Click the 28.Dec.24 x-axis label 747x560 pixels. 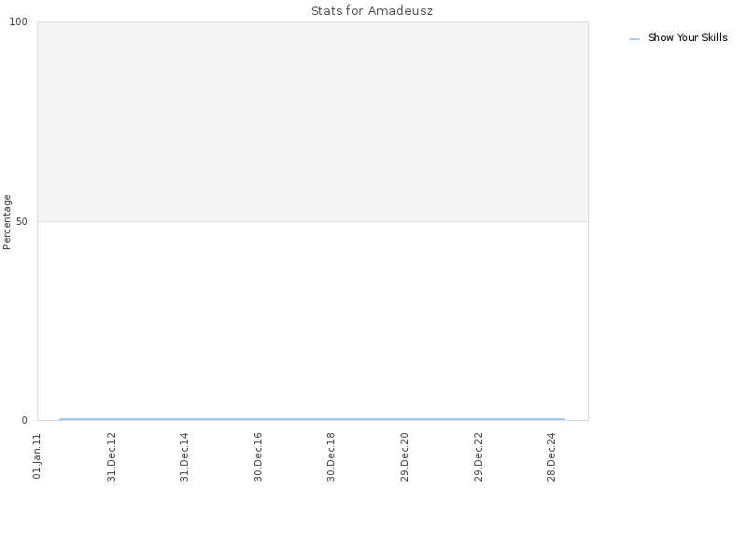tap(551, 456)
